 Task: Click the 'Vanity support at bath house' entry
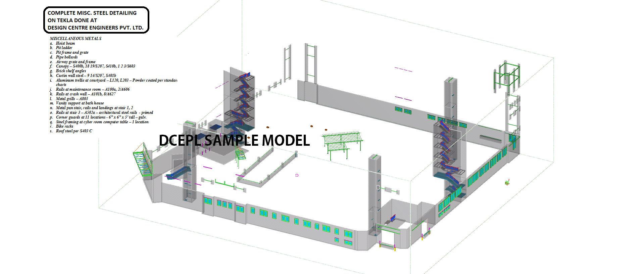(x=80, y=103)
